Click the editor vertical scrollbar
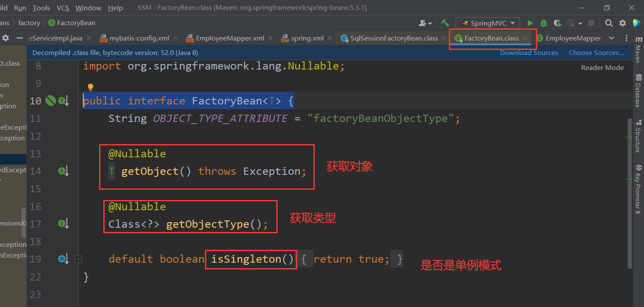 click(630, 194)
